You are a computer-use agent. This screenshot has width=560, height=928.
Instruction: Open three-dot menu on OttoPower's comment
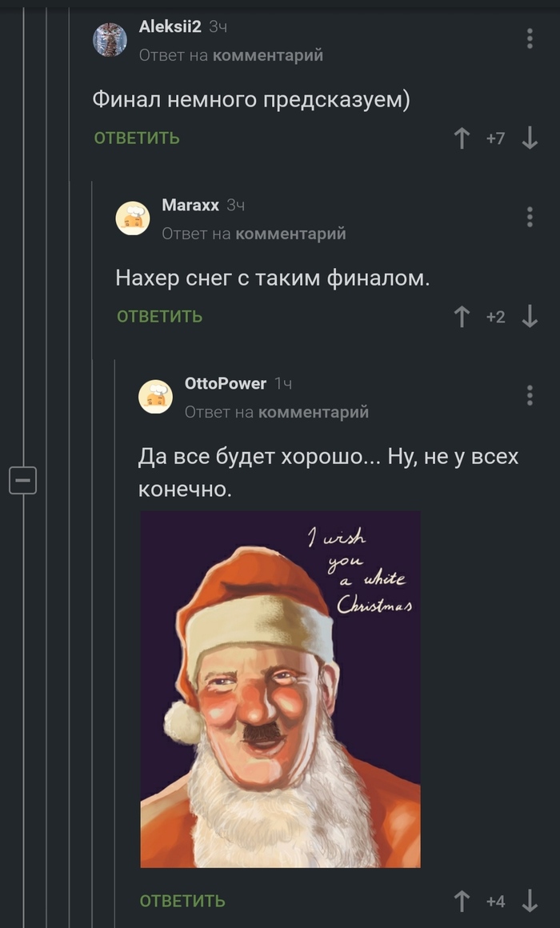point(530,395)
